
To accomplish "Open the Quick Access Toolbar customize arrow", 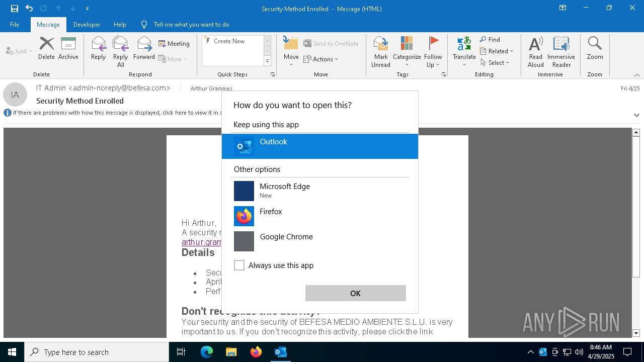I will [88, 9].
